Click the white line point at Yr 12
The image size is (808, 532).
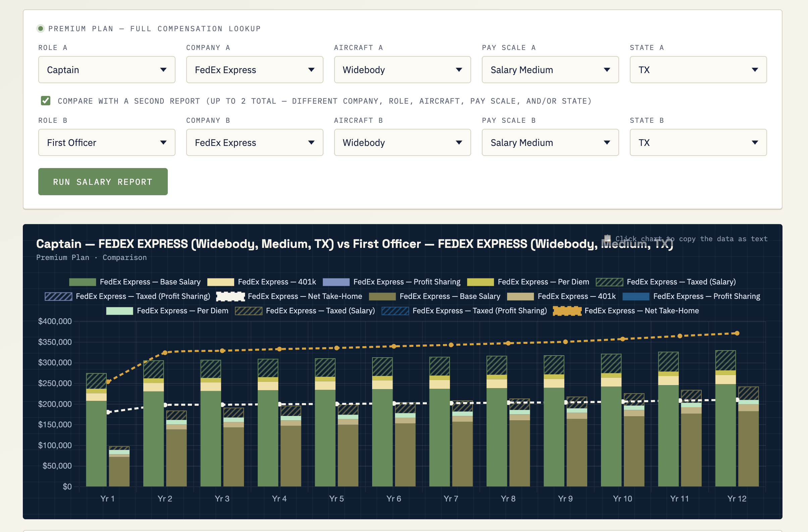737,400
